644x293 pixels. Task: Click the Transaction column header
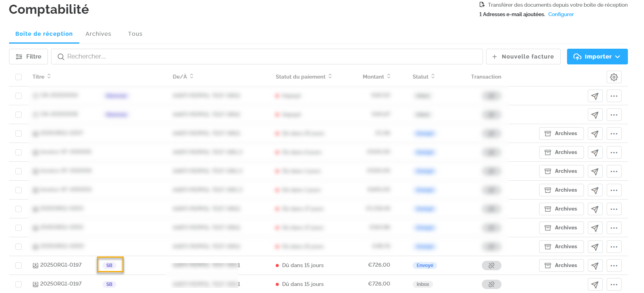click(x=486, y=77)
